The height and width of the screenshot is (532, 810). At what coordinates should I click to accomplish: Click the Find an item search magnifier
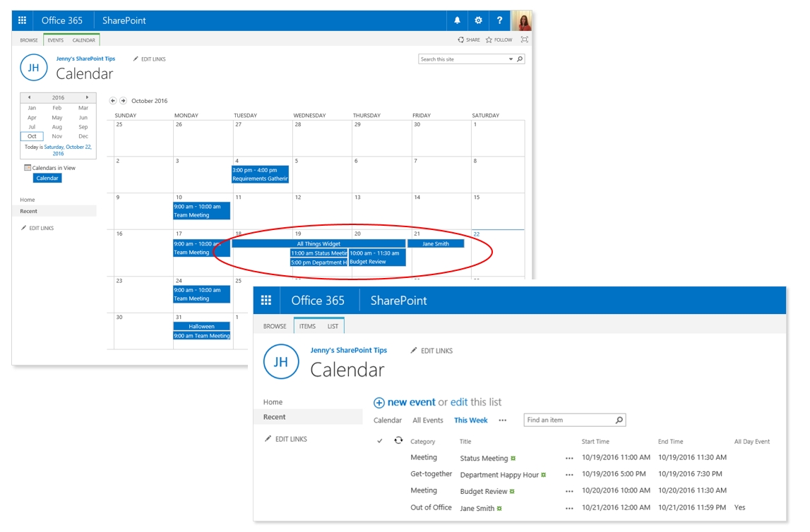[x=619, y=420]
